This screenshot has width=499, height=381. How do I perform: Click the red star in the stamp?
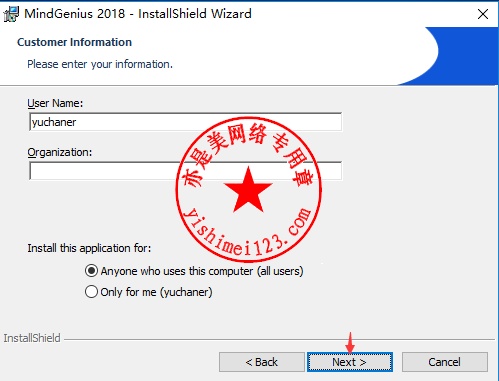(248, 190)
